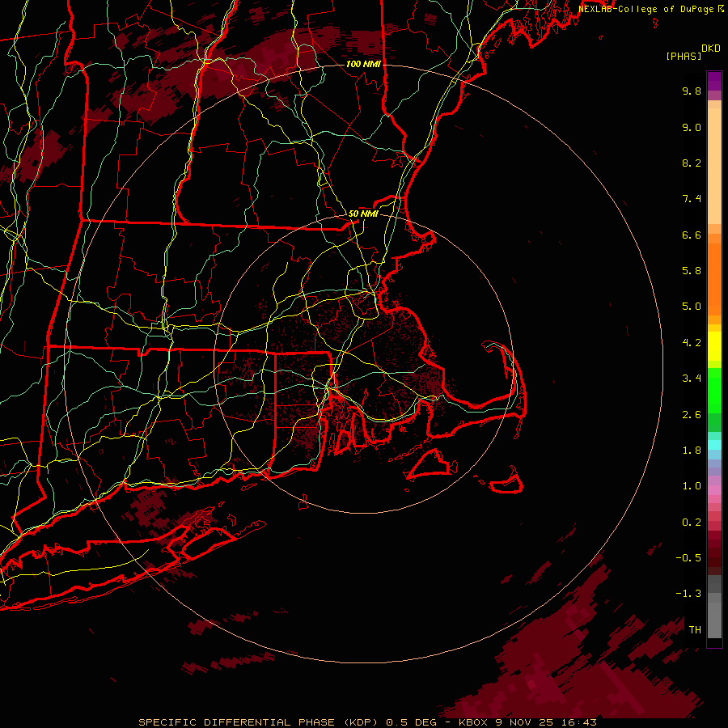Click the 7.4 legend value
This screenshot has height=728, width=728.
[x=692, y=199]
